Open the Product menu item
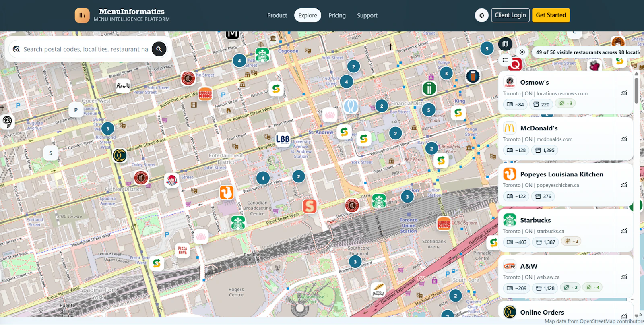Screen dimensions: 644x325 [277, 15]
